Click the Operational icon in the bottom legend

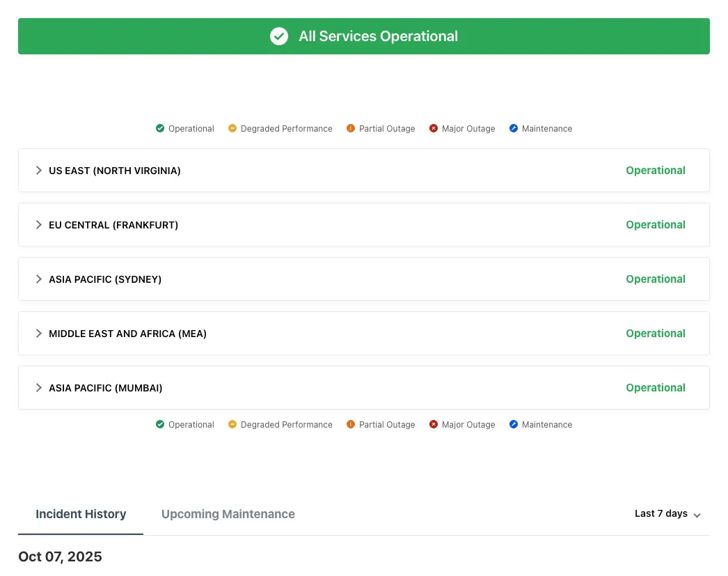coord(159,424)
